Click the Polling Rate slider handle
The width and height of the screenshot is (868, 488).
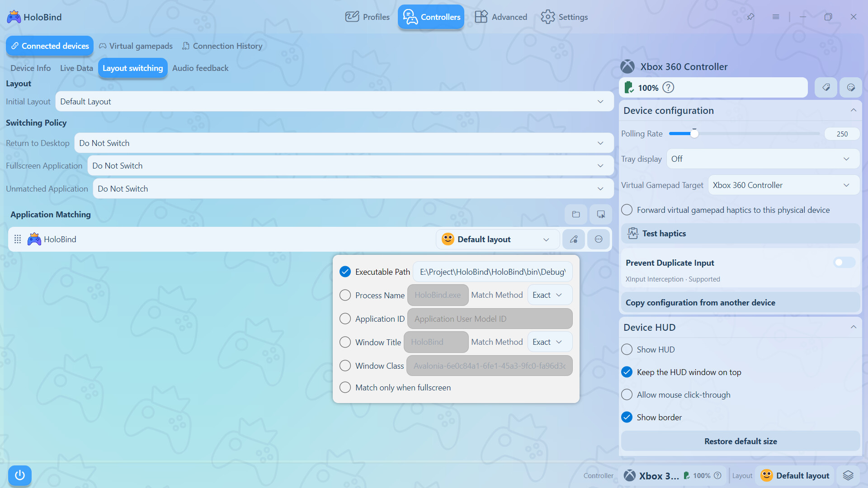(x=694, y=133)
